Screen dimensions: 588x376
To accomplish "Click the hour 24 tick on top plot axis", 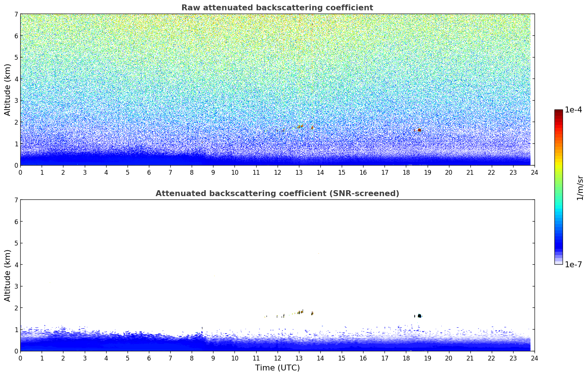I will (534, 172).
